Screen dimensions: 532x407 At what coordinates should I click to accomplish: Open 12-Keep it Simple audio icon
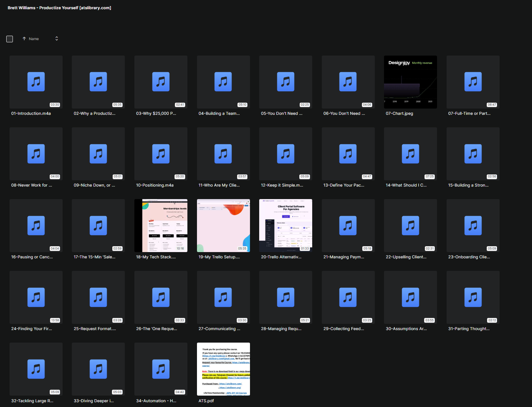coord(286,154)
